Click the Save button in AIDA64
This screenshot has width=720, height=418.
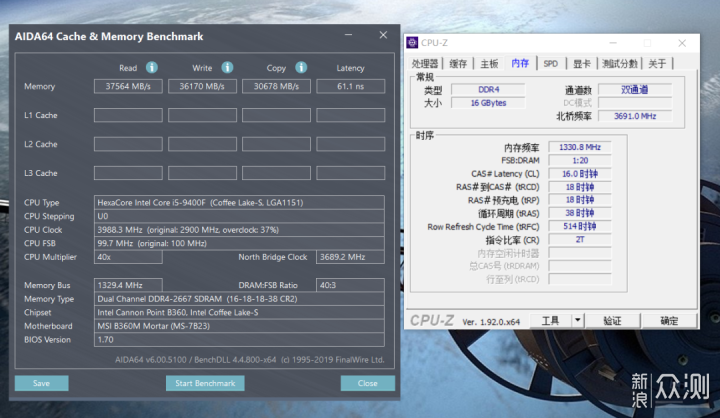tap(41, 383)
